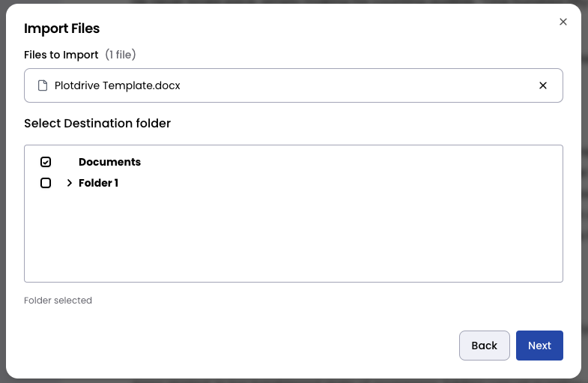Close the Import Files dialog
This screenshot has width=588, height=383.
(563, 22)
